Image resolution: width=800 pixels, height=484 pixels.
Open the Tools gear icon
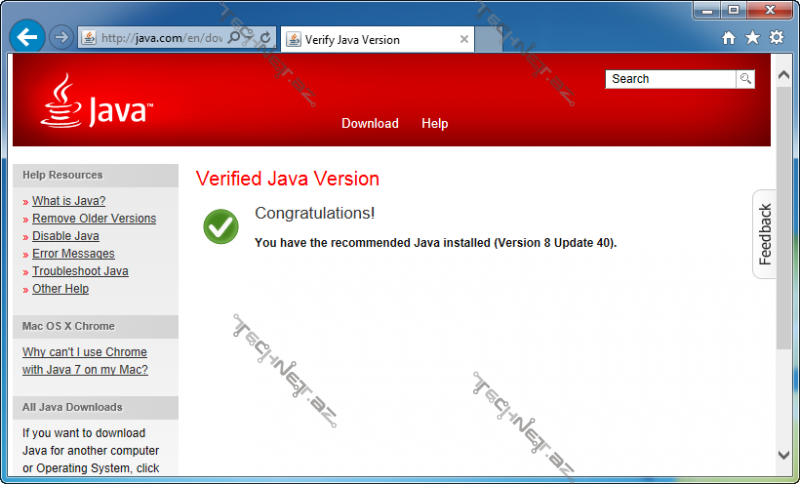(776, 38)
